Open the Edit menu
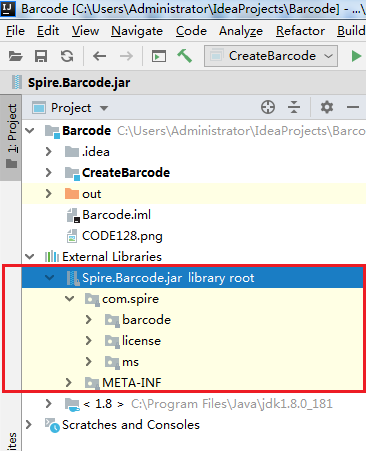Viewport: 366px width, 451px height. coord(48,31)
